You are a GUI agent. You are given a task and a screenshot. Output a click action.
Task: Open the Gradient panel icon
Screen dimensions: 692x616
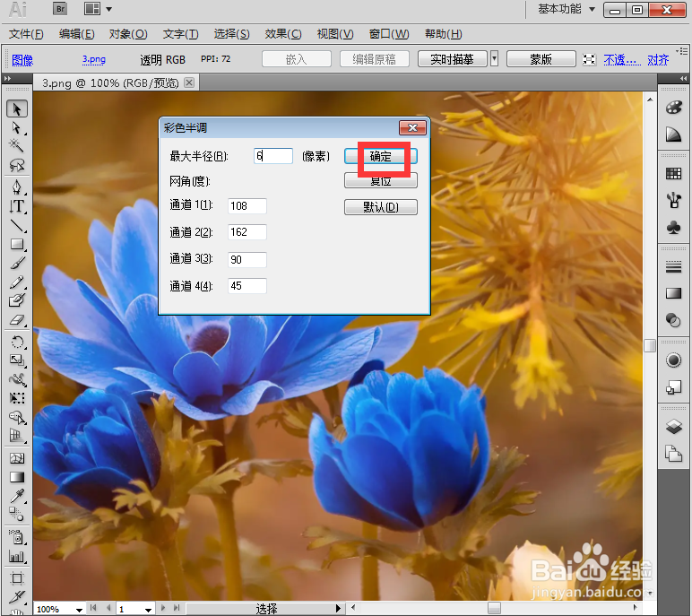tap(673, 293)
